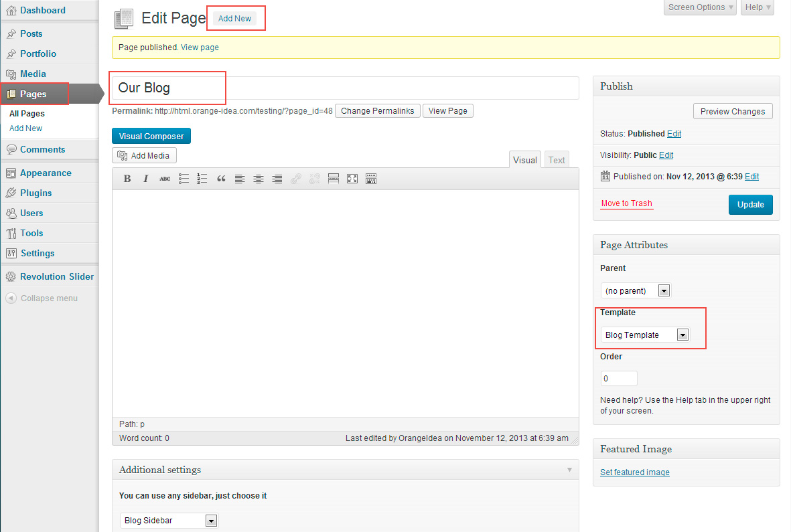This screenshot has height=532, width=791.
Task: Launch the Visual Composer
Action: coord(151,136)
